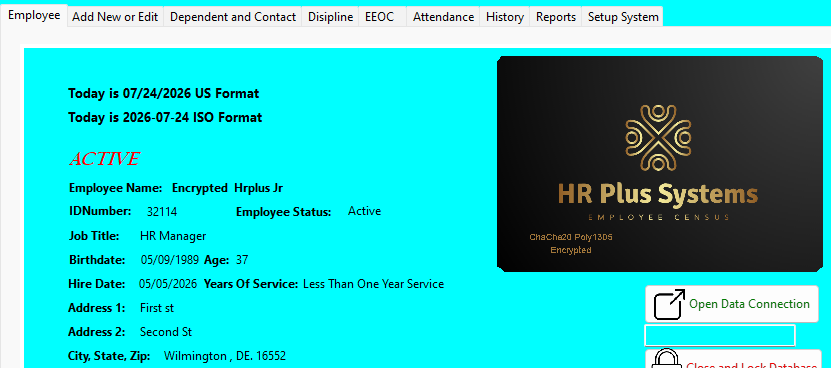Click the city line 'Wilmington , DE. 16552'
Viewport: 831px width, 368px height.
coord(225,356)
